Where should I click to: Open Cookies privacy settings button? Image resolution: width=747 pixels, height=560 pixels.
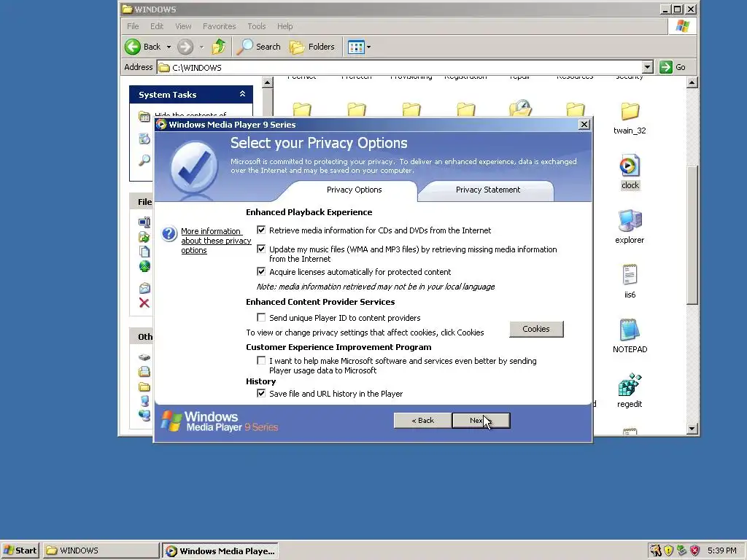pos(536,329)
